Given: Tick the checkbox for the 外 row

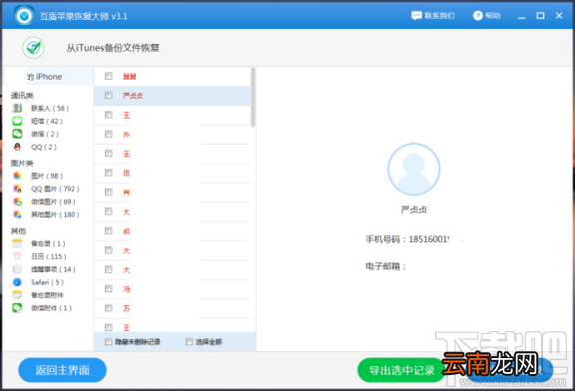Looking at the screenshot, I should [109, 134].
